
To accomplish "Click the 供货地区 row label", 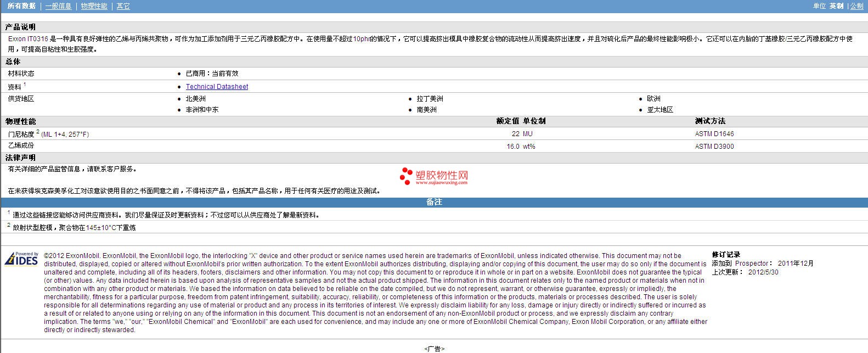I will click(x=21, y=99).
